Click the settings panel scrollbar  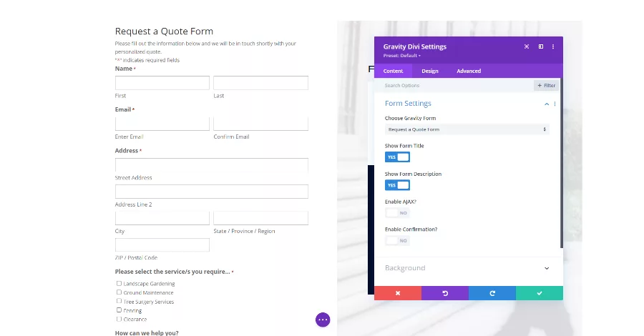562,163
